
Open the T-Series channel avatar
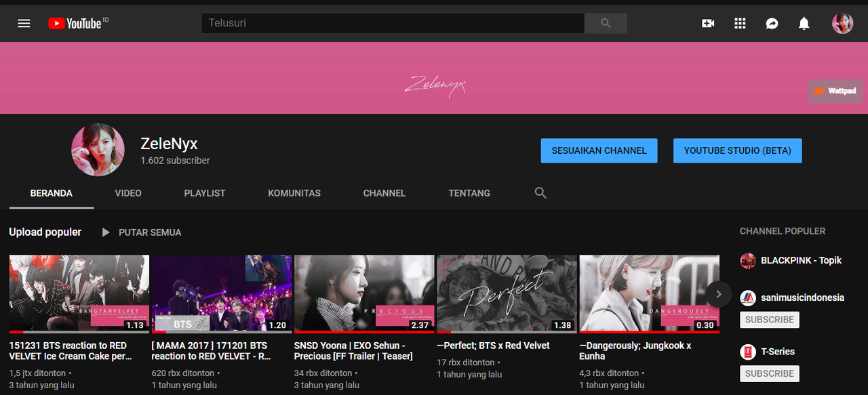pyautogui.click(x=748, y=352)
